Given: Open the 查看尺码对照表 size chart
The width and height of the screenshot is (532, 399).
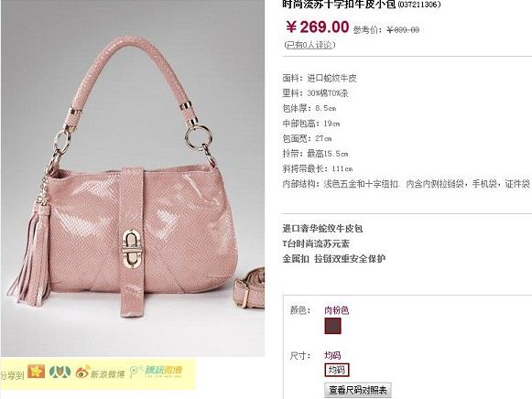Looking at the screenshot, I should pyautogui.click(x=358, y=390).
